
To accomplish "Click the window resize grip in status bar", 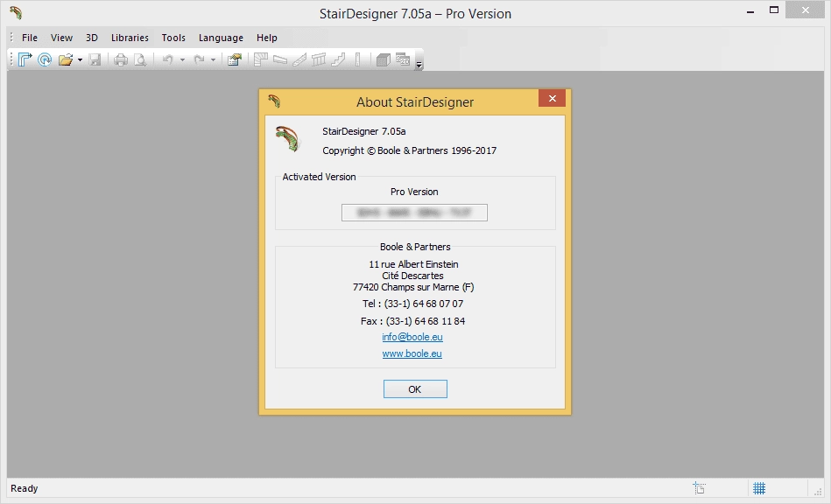I will pos(818,491).
